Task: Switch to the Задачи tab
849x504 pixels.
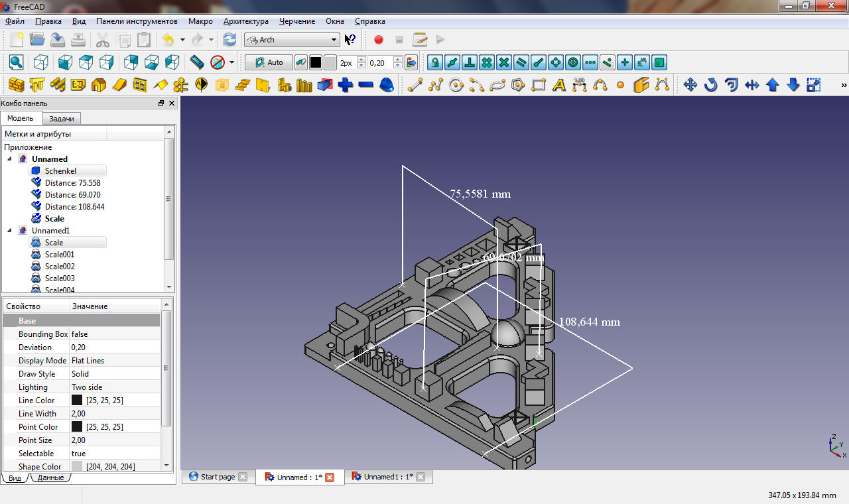Action: point(62,118)
